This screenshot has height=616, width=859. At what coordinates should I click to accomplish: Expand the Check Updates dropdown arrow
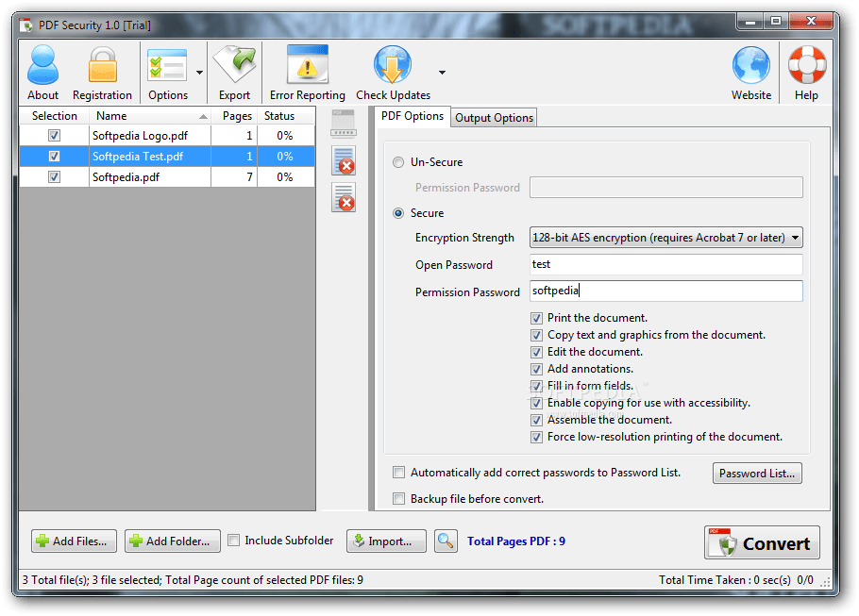tap(442, 73)
